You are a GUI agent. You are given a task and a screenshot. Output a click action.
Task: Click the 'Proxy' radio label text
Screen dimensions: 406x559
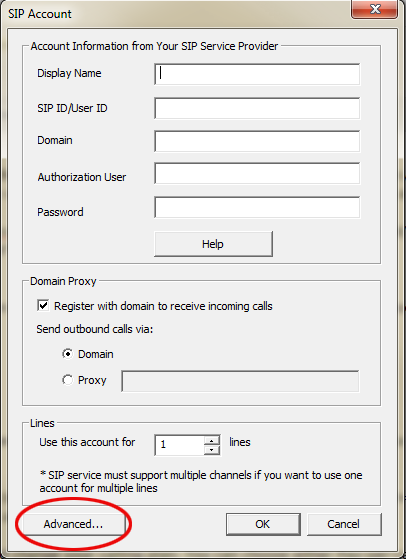tap(92, 380)
